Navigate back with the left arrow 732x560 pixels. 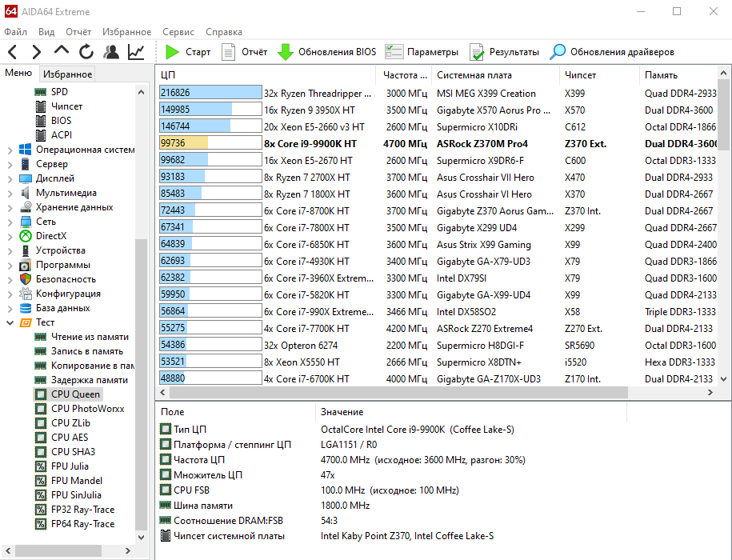tap(13, 52)
